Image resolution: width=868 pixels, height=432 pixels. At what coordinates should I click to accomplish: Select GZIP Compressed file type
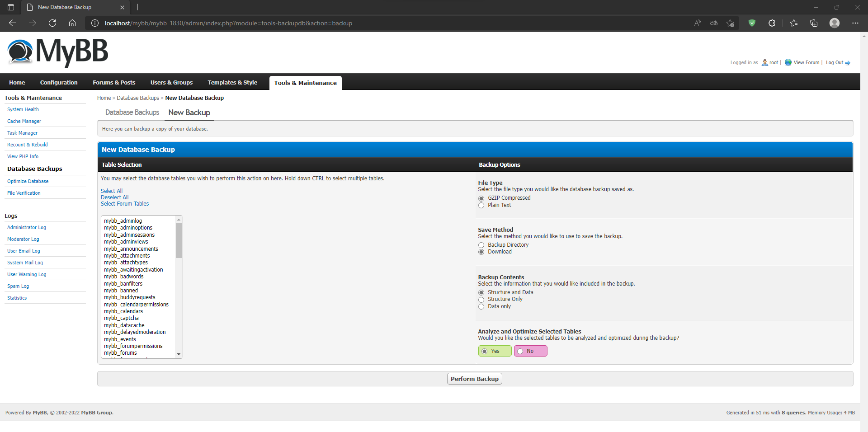point(481,198)
